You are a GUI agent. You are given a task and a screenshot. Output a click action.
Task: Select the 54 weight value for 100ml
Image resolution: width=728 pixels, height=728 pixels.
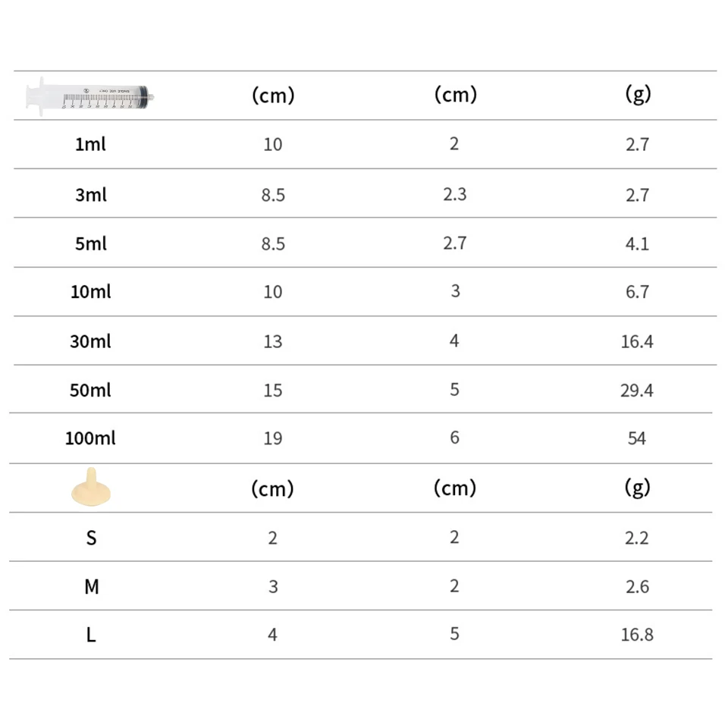click(x=637, y=438)
